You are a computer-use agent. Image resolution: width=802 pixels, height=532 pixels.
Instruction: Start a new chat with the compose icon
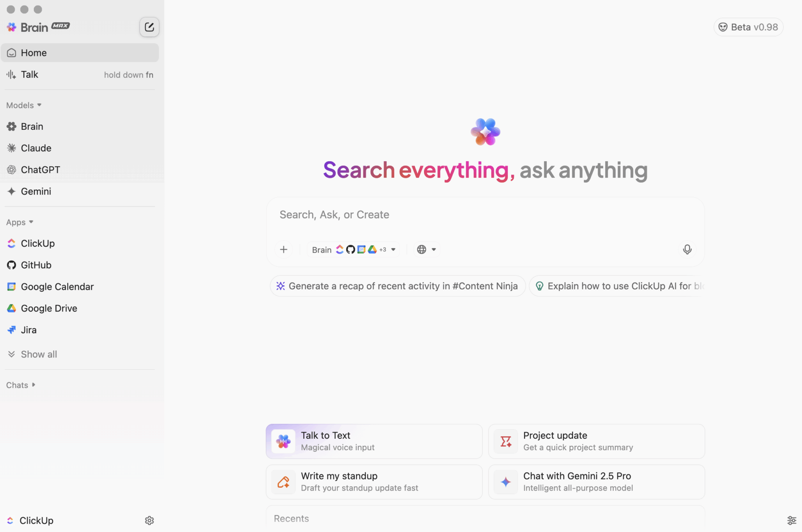pos(149,27)
